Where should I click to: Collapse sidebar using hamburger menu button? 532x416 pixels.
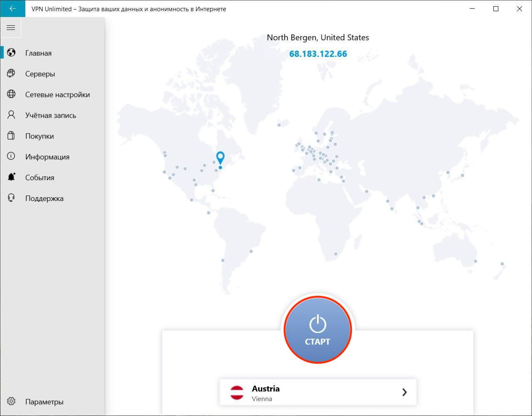click(11, 28)
